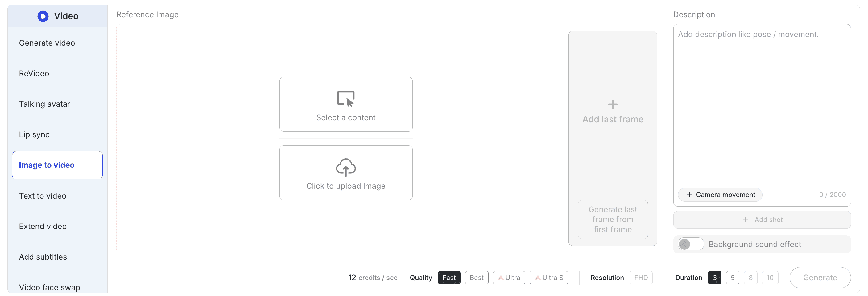Choose 5 second duration option
The image size is (868, 296).
tap(733, 277)
